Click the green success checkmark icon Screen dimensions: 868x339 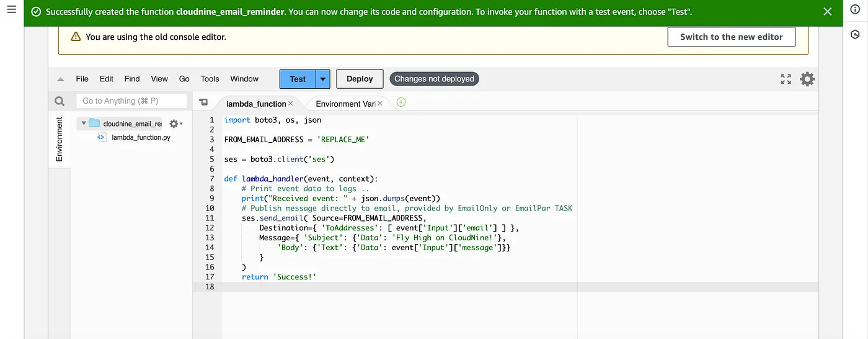(36, 12)
